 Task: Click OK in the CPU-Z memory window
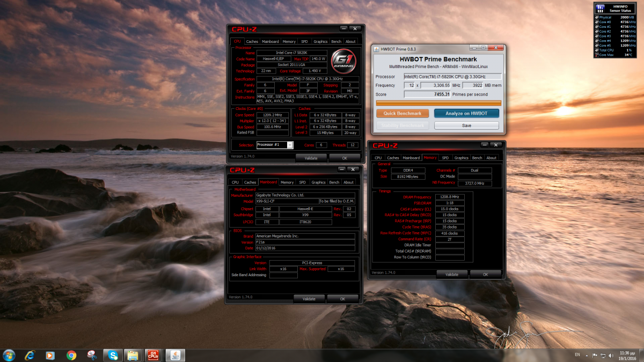485,274
